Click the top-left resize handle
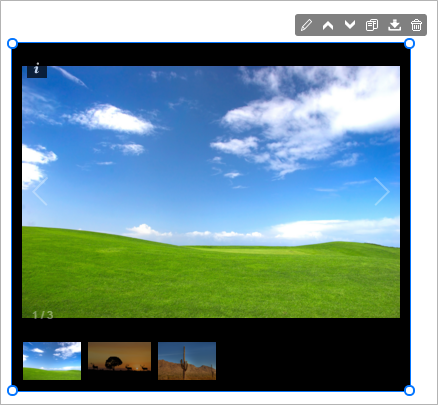 (x=12, y=44)
